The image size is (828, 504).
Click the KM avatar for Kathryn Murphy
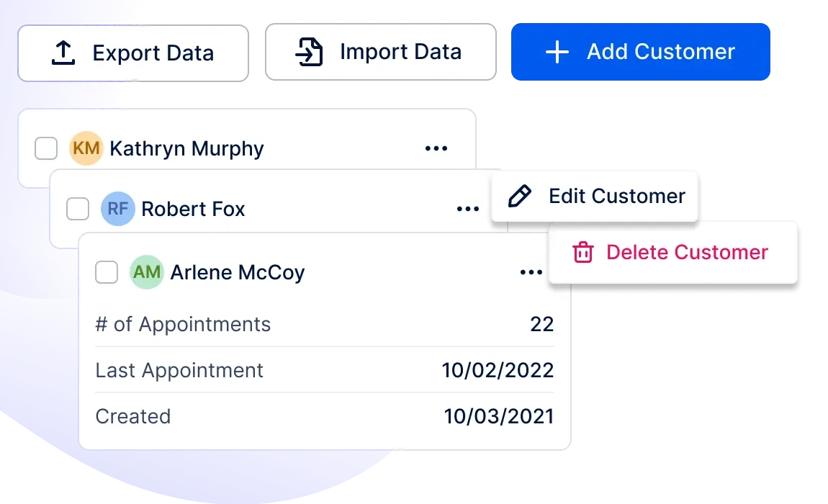pyautogui.click(x=86, y=148)
